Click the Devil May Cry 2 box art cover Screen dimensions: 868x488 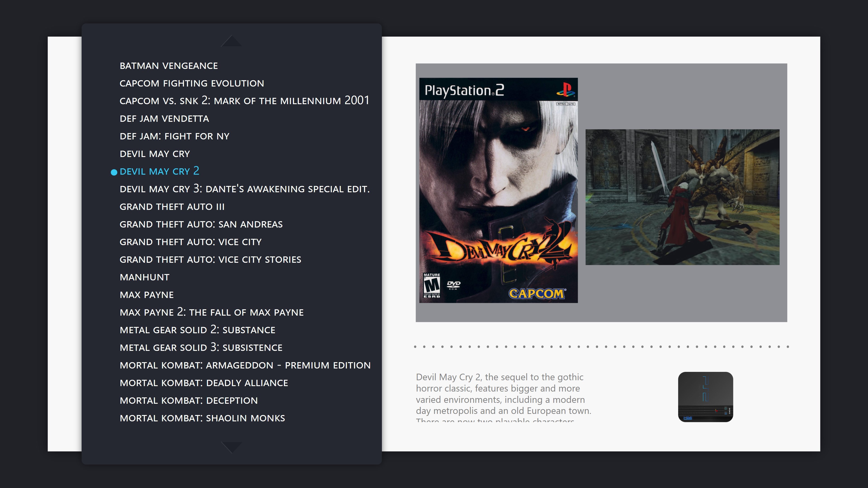point(498,190)
